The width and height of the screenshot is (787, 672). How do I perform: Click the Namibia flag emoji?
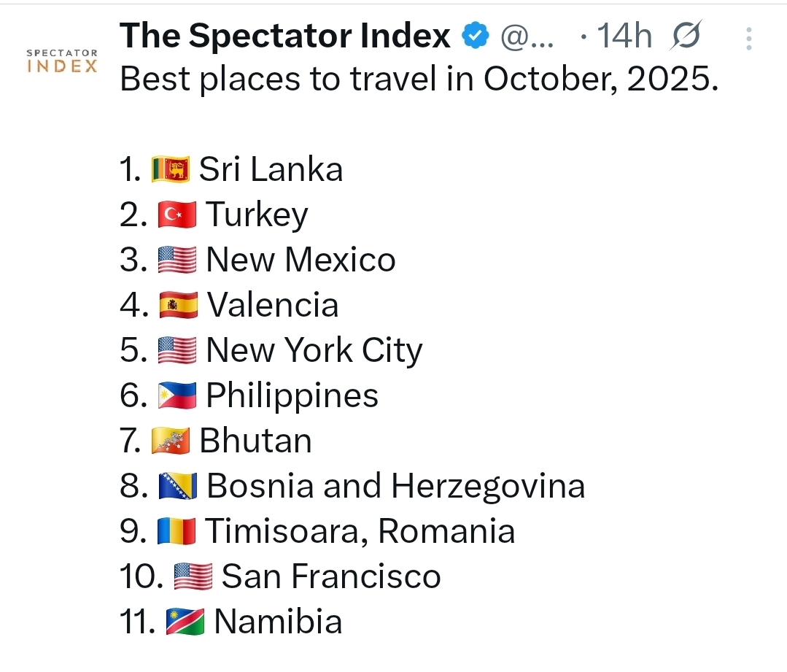pyautogui.click(x=185, y=622)
